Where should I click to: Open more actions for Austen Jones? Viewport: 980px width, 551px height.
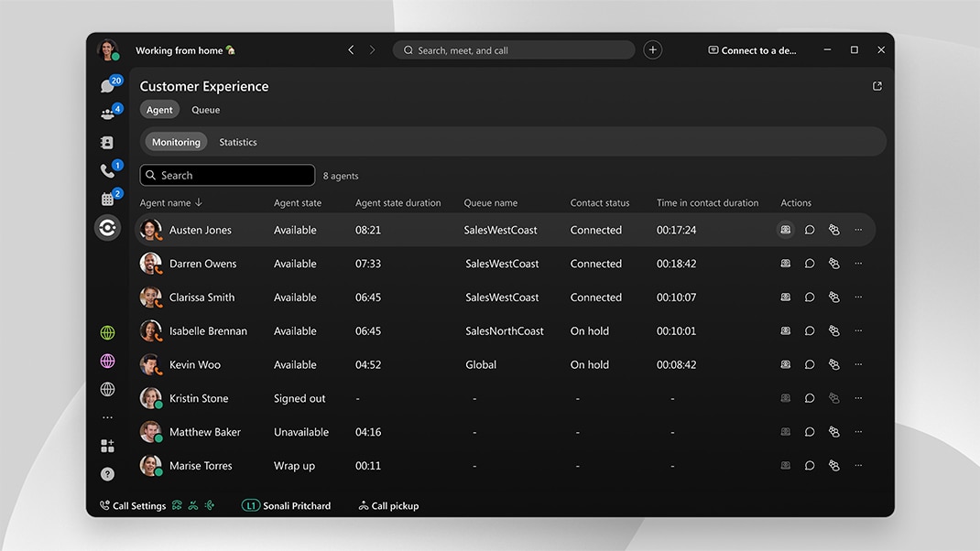point(858,230)
